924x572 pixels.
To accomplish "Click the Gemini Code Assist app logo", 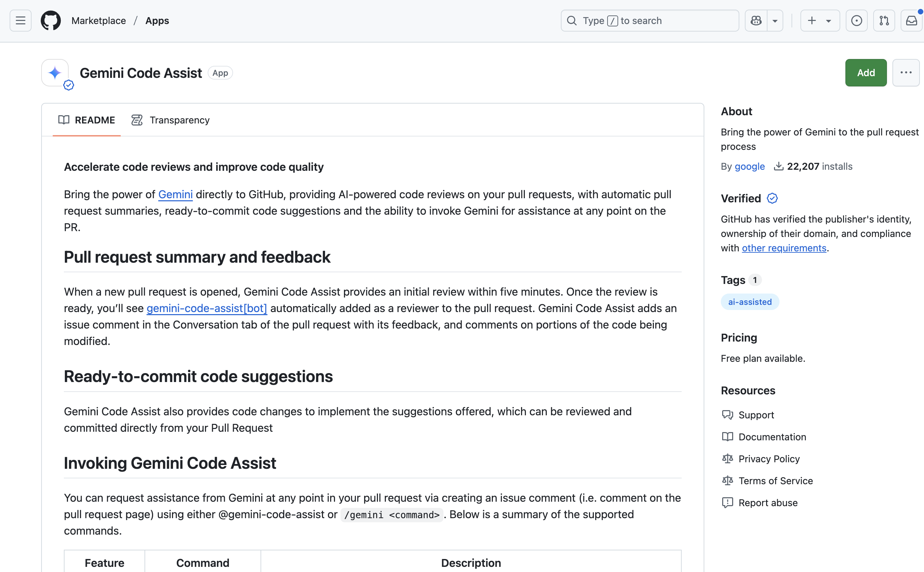I will 55,73.
